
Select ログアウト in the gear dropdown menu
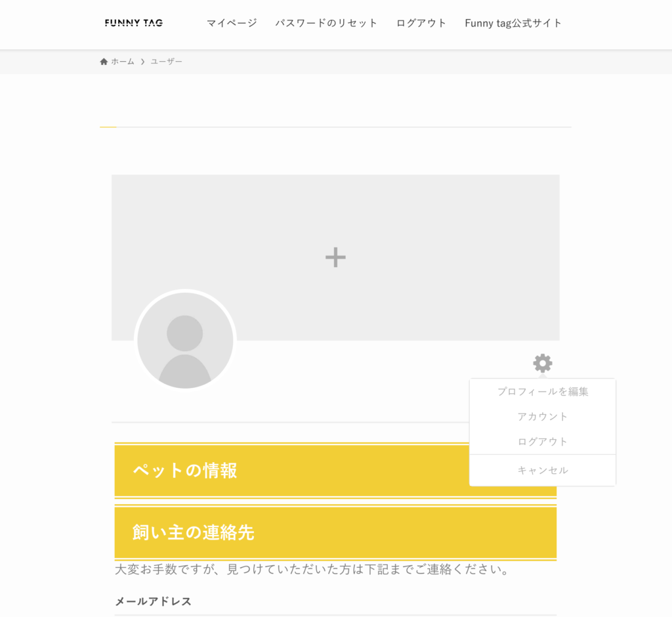click(543, 442)
